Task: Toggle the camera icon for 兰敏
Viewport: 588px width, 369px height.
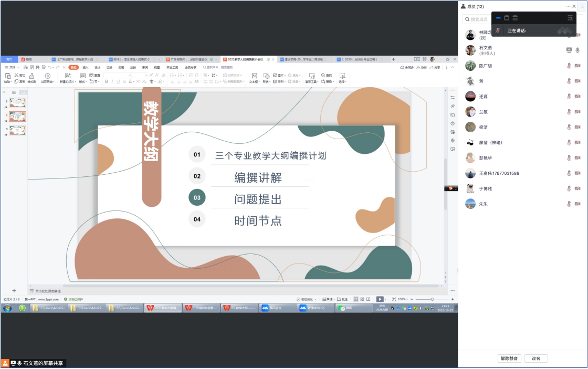Action: tap(577, 112)
